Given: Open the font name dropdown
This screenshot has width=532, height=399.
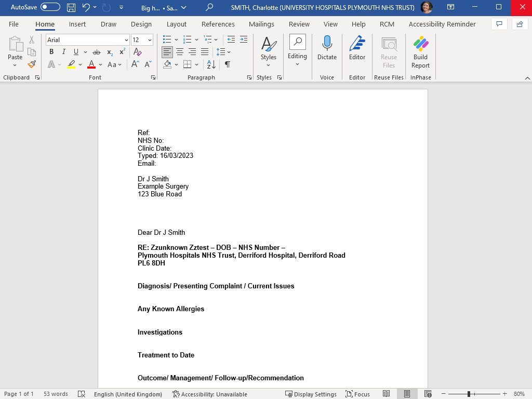Looking at the screenshot, I should pos(126,40).
